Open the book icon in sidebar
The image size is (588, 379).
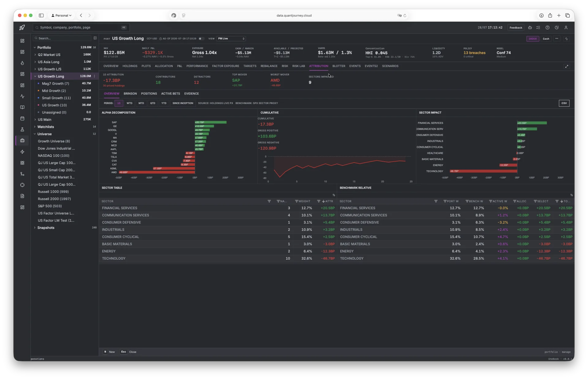click(x=22, y=107)
